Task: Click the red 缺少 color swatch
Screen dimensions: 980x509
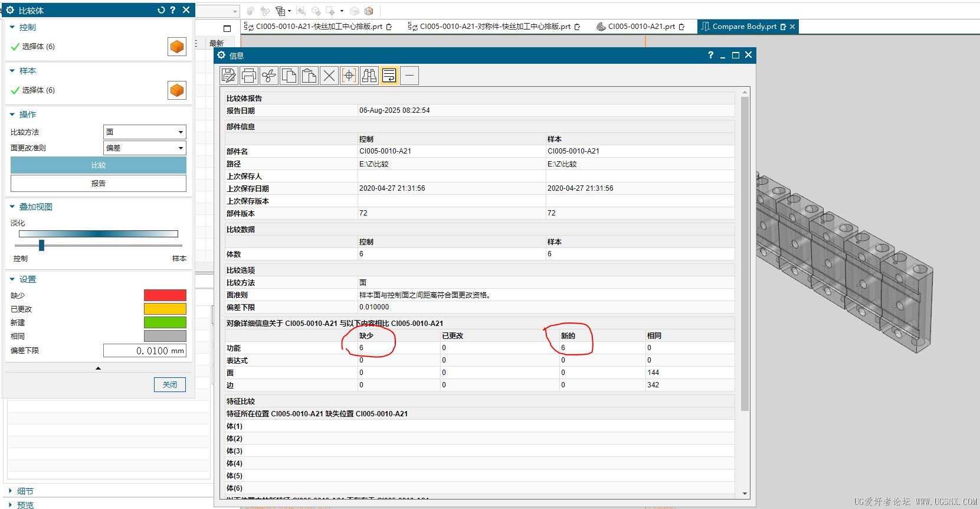Action: click(165, 295)
